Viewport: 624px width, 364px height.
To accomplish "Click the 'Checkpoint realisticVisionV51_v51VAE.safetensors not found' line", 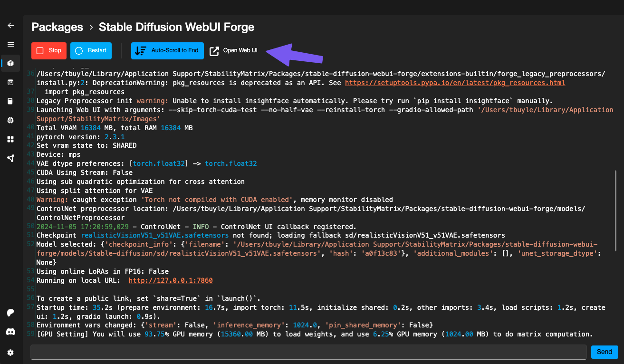I will pyautogui.click(x=271, y=236).
